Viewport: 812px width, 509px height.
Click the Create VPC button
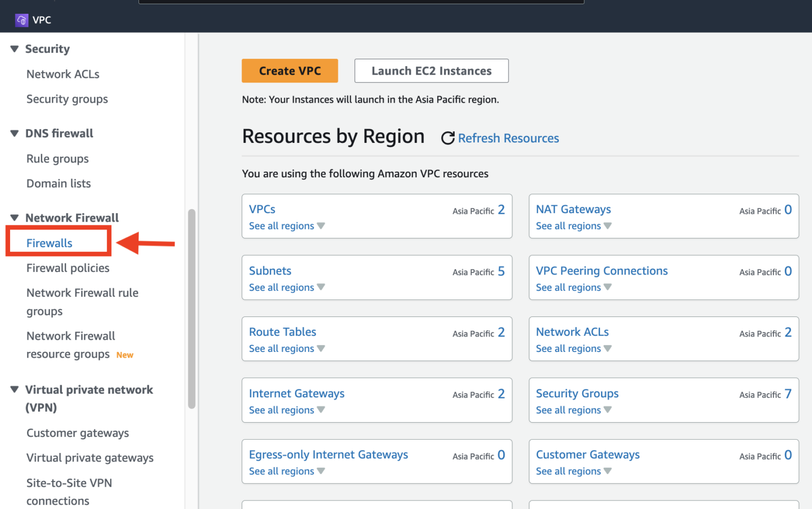289,70
